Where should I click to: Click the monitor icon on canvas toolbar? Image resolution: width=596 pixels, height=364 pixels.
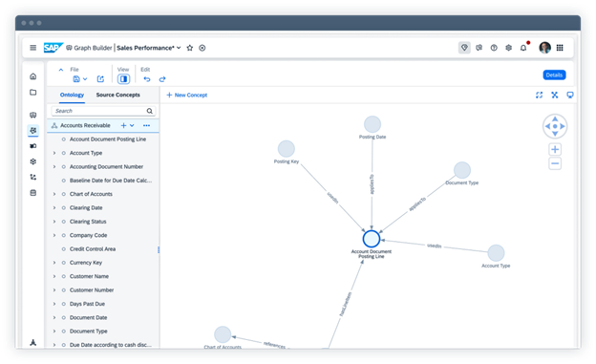coord(570,95)
